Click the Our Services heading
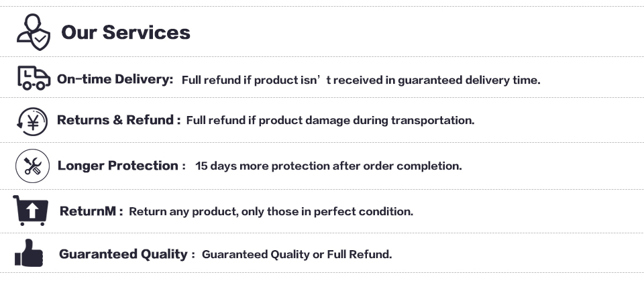Screen dimensions: 644x291 pyautogui.click(x=125, y=32)
